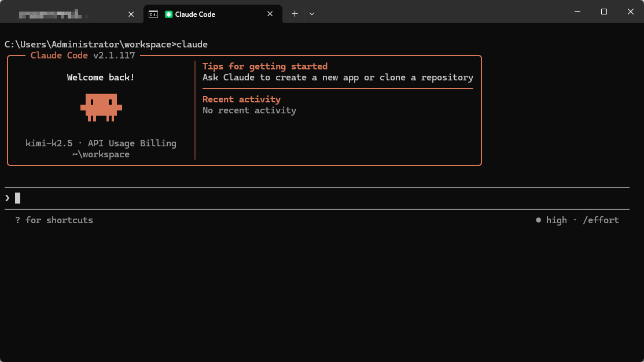Click the Claude Code v2.1.117 version title
The image size is (644, 362).
pos(83,56)
